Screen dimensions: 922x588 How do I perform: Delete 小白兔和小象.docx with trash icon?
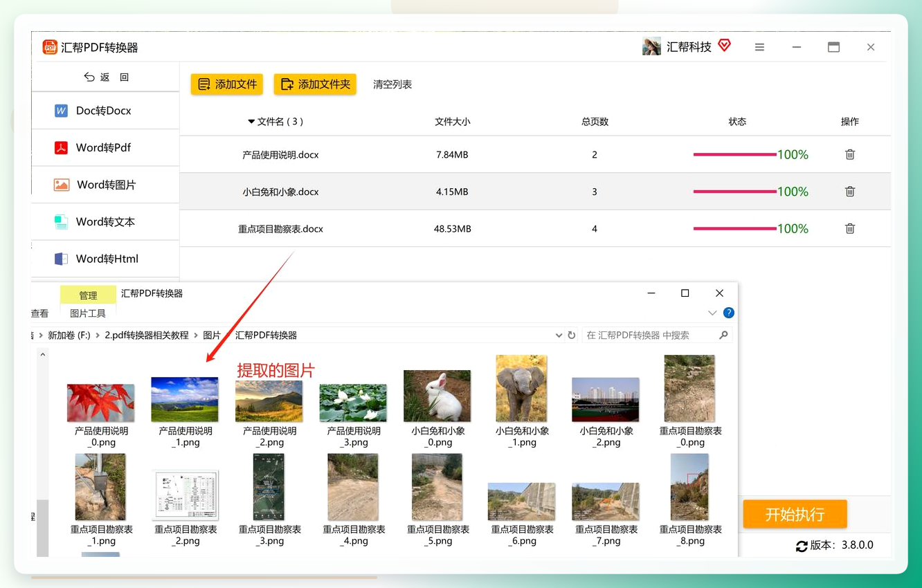850,192
